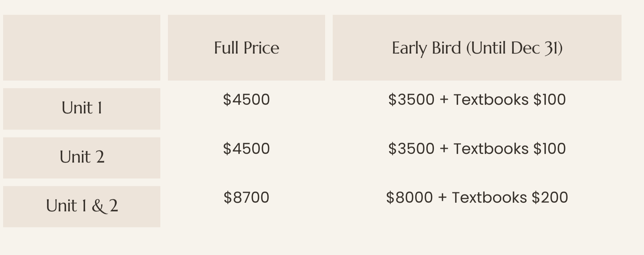Viewport: 644px width, 255px height.
Task: Select the "(Until Dec 31)" deadline text
Action: [x=514, y=48]
